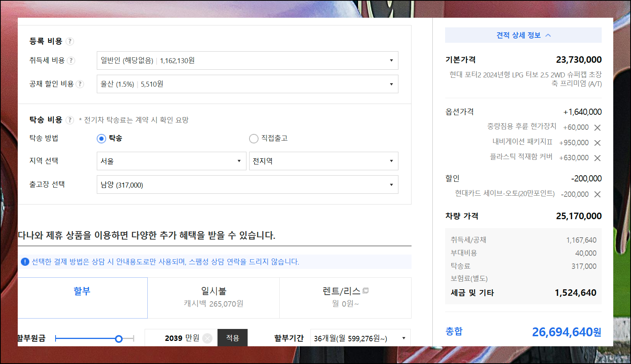This screenshot has height=364, width=631.
Task: Click help icon beside 공채 할인 비용
Action: [x=80, y=84]
